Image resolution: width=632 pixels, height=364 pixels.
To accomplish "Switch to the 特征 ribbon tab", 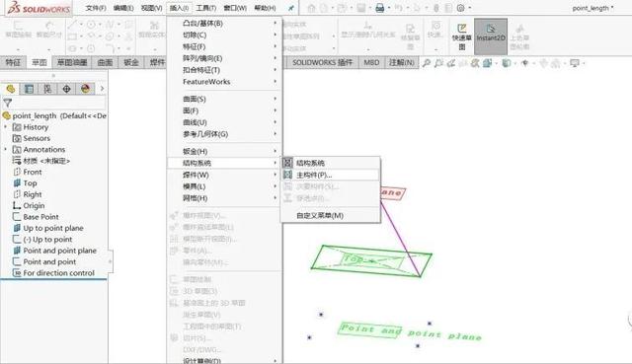I will [13, 62].
